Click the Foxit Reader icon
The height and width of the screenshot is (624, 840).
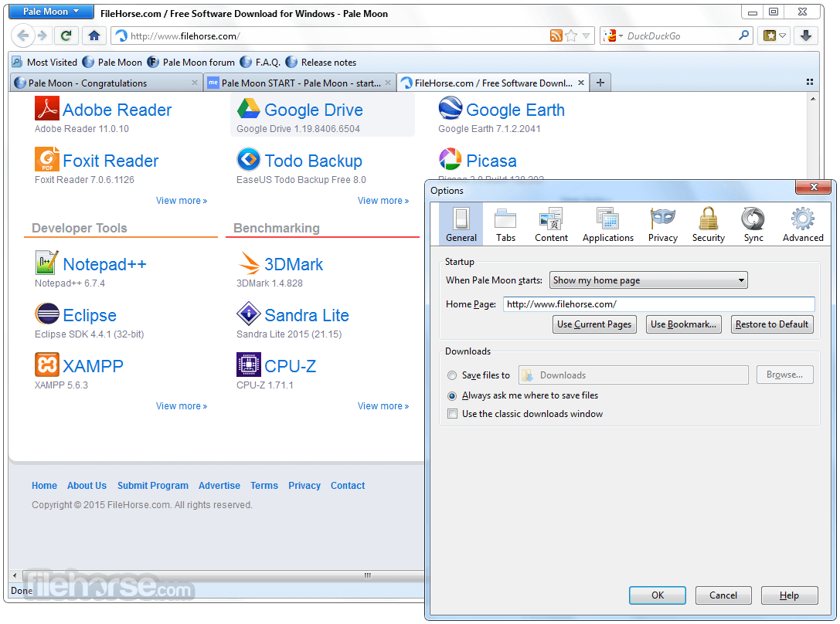click(47, 160)
